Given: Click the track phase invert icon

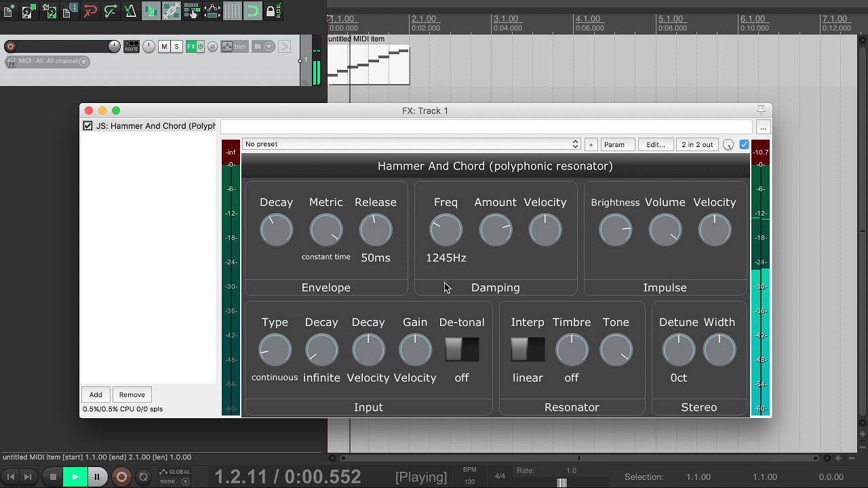Looking at the screenshot, I should 212,46.
